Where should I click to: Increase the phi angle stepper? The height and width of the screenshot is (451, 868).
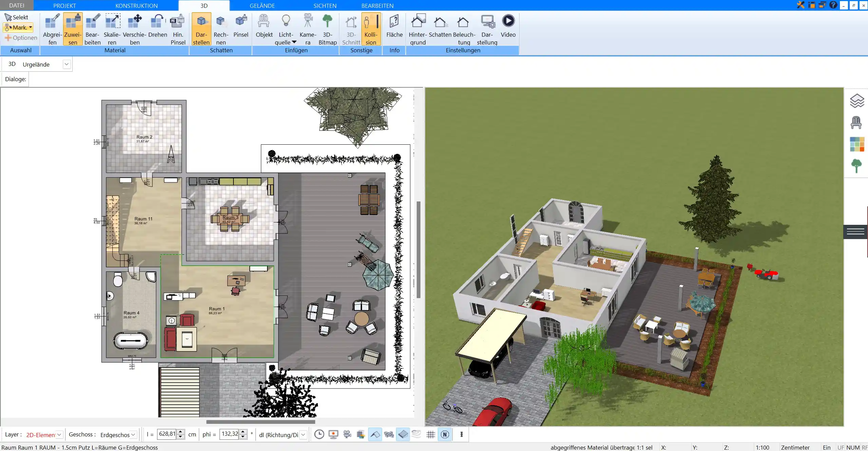[243, 432]
